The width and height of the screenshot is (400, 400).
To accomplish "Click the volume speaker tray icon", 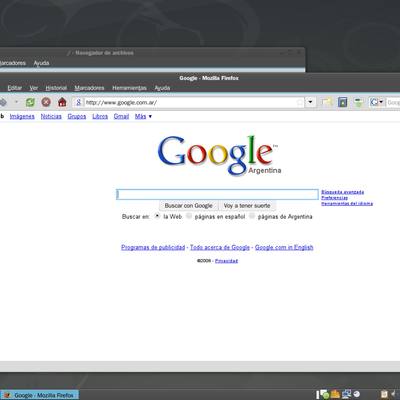I will tap(393, 394).
